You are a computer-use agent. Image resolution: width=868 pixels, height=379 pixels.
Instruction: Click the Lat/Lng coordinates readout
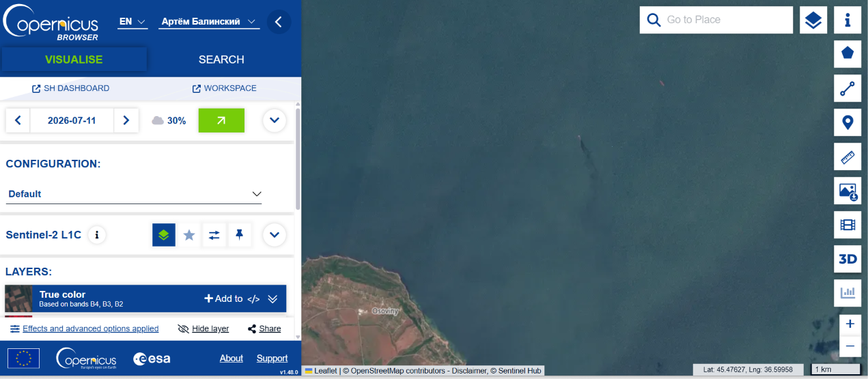[749, 369]
